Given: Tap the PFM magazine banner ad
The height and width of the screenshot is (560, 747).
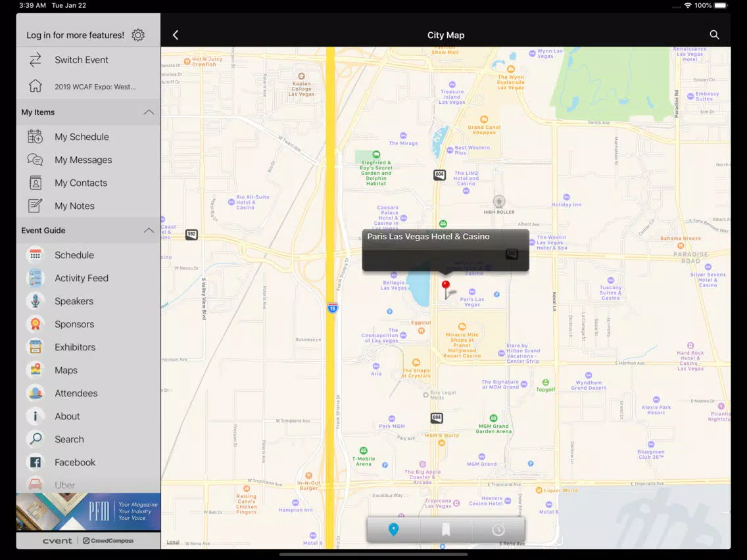Looking at the screenshot, I should pos(88,512).
